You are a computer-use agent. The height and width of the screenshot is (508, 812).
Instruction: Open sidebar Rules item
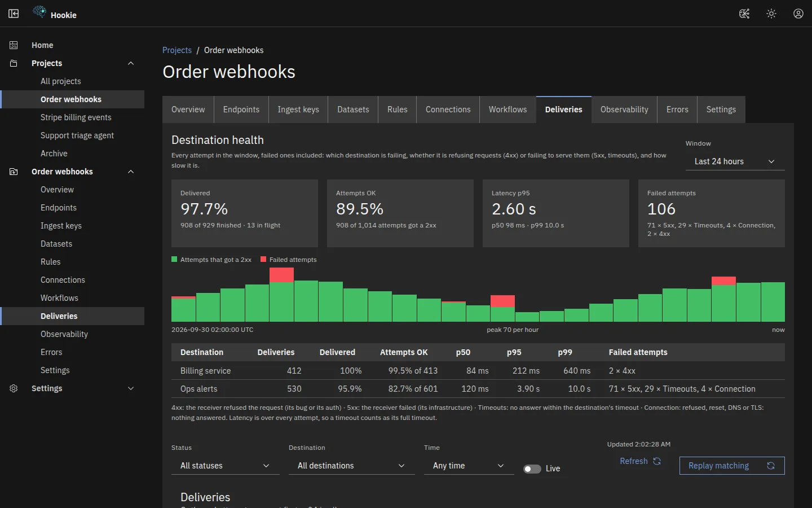tap(72, 262)
